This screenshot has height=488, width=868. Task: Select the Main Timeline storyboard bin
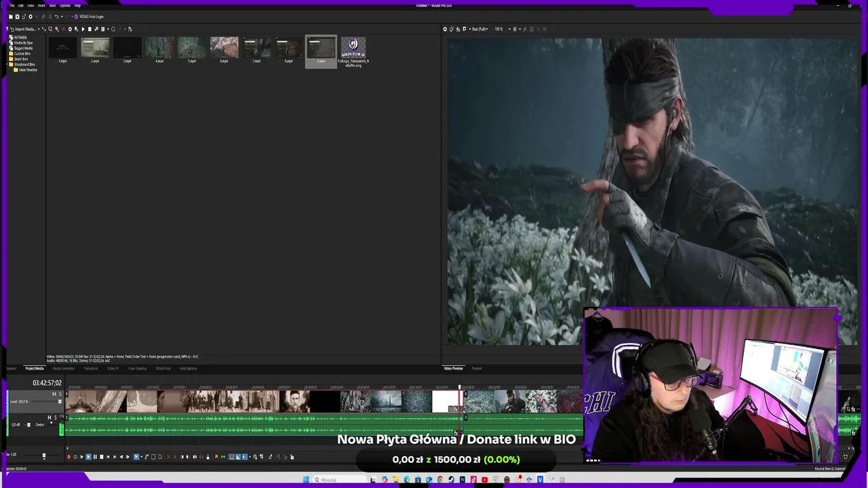tap(26, 70)
